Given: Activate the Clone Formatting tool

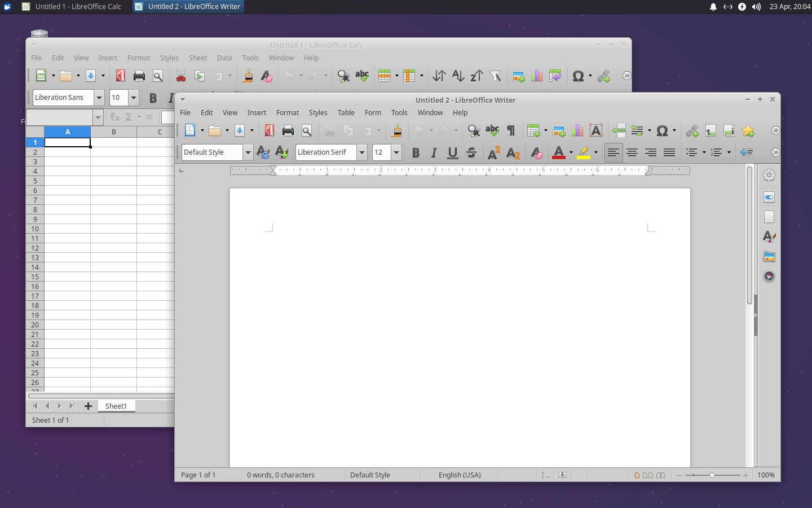Looking at the screenshot, I should click(x=396, y=130).
